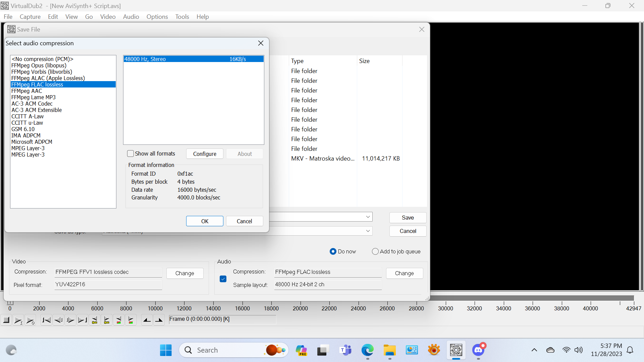Click timeline at frame 30000
Viewport: 644px width, 362px height.
pos(445,298)
